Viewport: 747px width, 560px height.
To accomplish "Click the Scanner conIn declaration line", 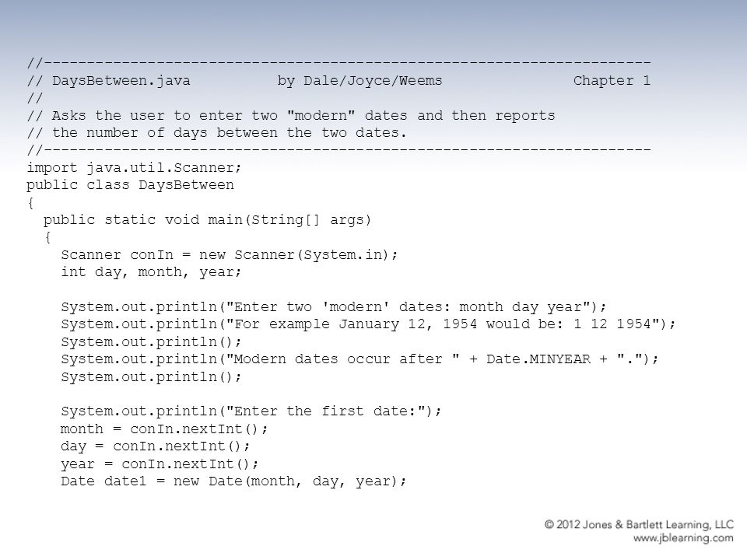I will coord(229,255).
